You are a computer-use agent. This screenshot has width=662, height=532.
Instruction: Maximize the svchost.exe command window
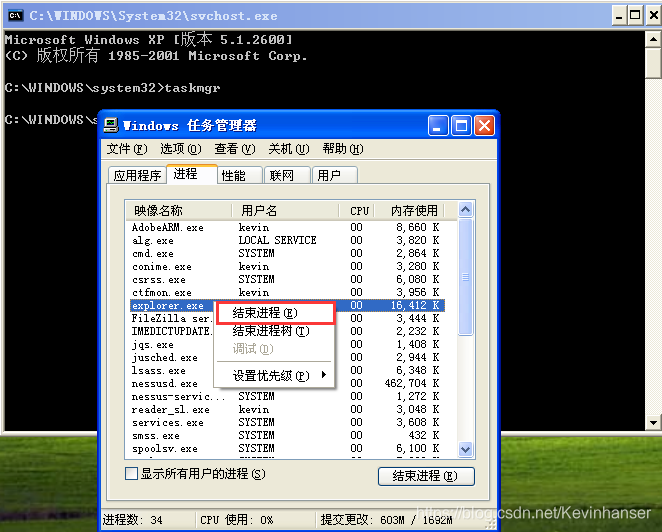(635, 16)
